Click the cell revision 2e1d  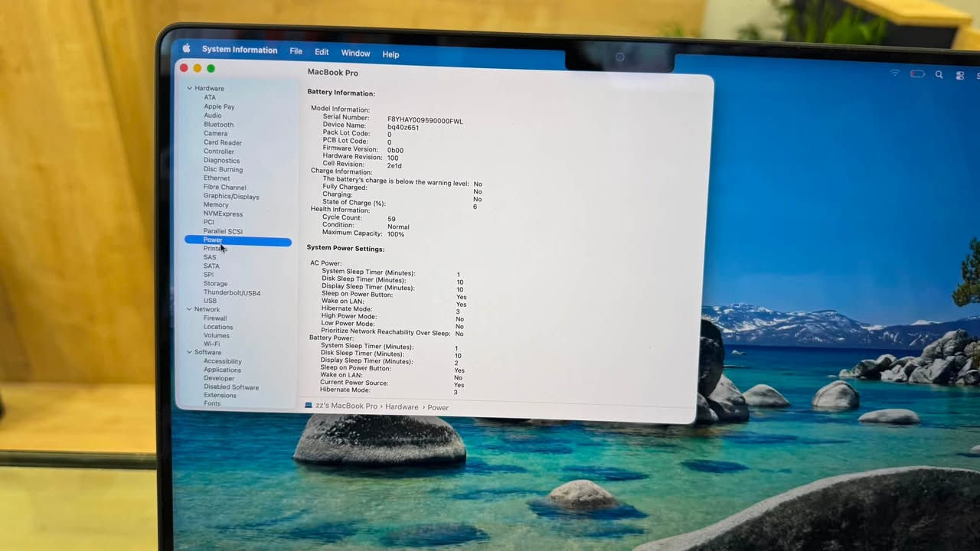click(394, 165)
